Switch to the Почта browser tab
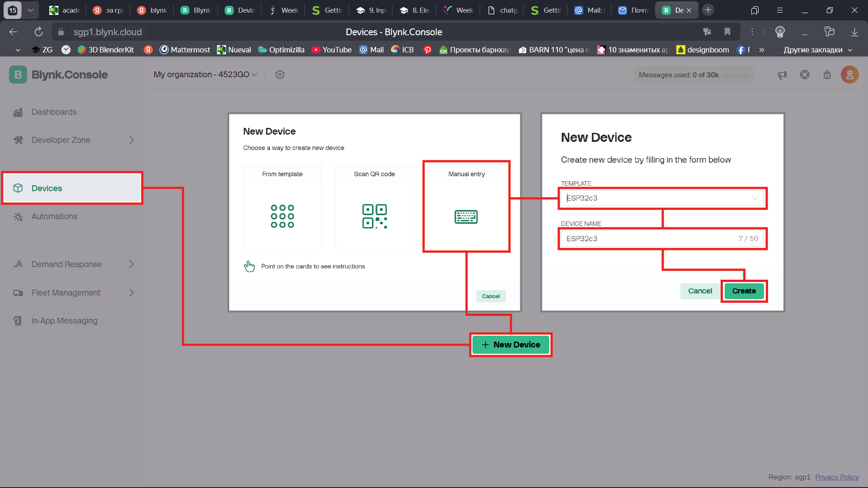This screenshot has width=868, height=488. (634, 10)
